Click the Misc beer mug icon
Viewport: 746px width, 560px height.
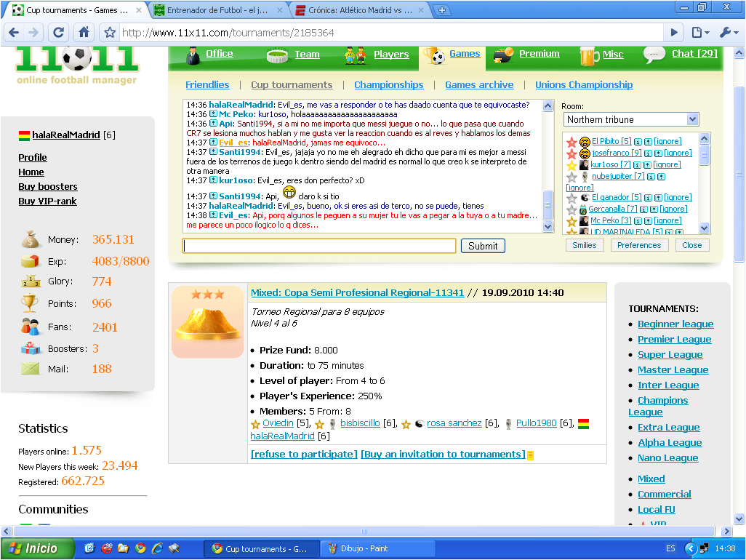click(588, 55)
